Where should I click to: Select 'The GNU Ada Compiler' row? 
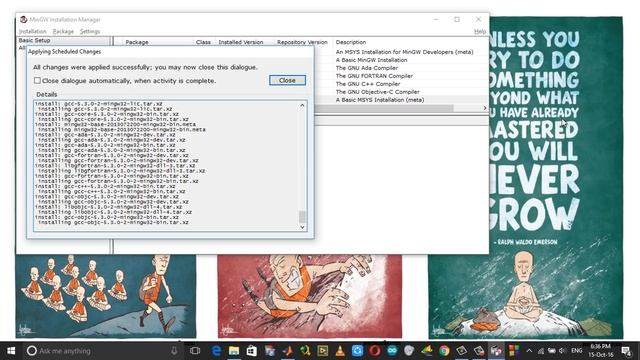367,68
